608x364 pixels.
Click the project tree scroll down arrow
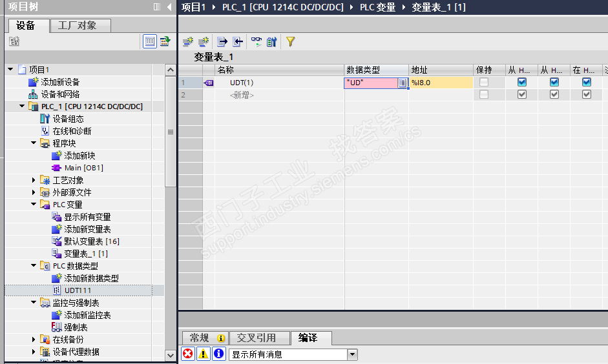(170, 355)
